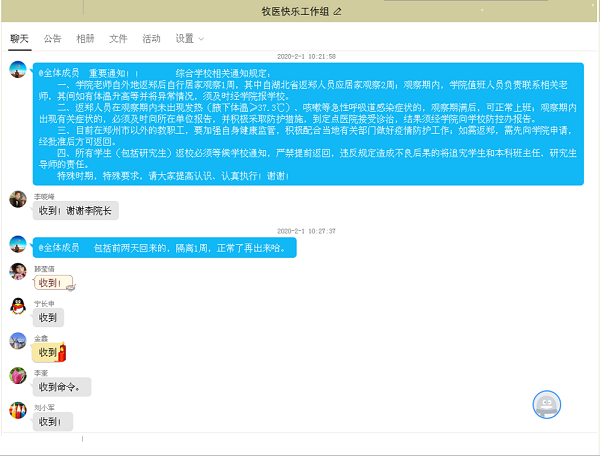Click the penguin avatar of 宁长申
The width and height of the screenshot is (600, 456).
click(17, 306)
